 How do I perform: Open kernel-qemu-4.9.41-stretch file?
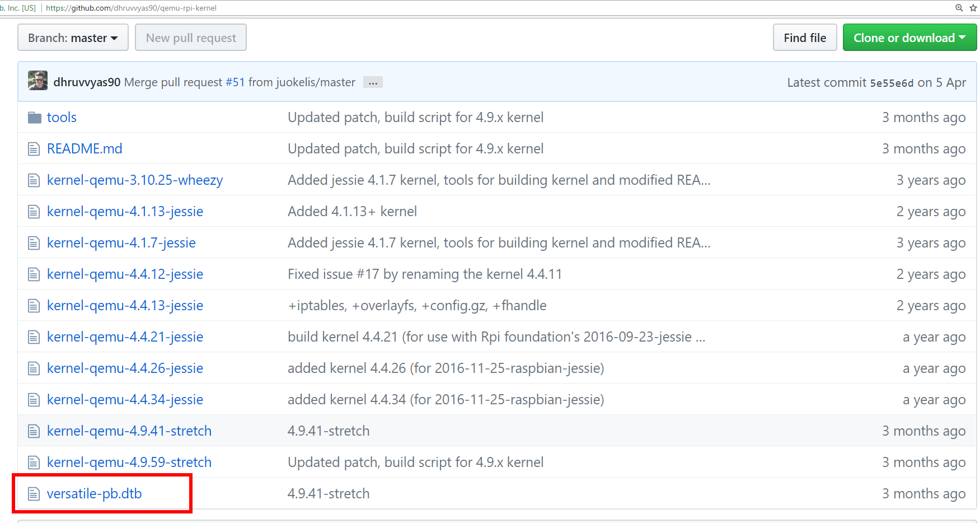point(129,431)
